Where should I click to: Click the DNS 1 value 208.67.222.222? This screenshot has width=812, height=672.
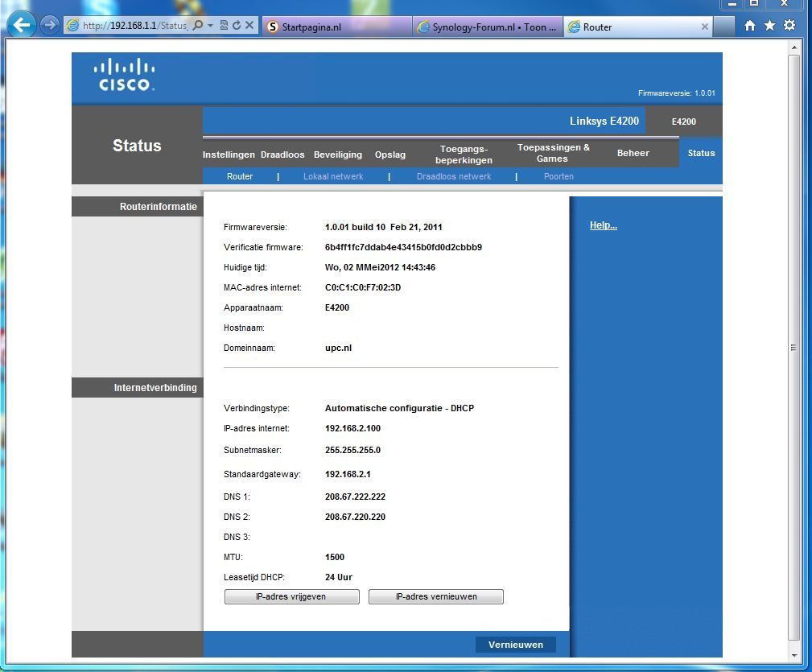(355, 497)
